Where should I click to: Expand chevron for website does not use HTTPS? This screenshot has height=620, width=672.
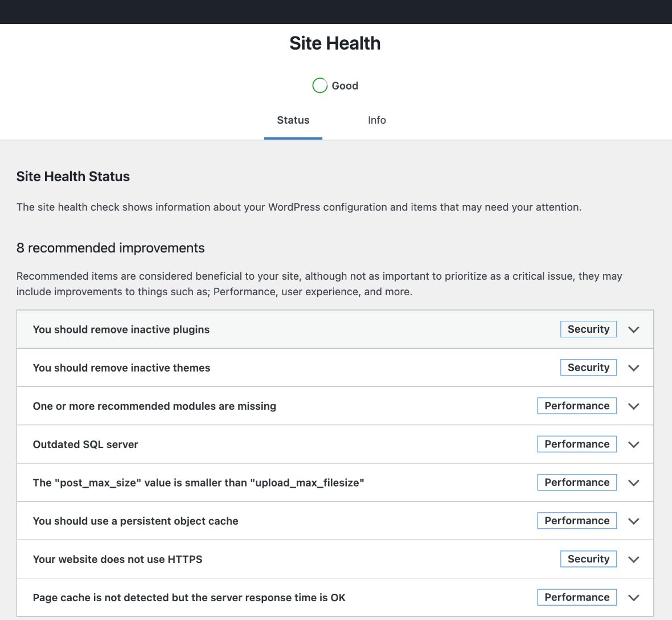(633, 560)
